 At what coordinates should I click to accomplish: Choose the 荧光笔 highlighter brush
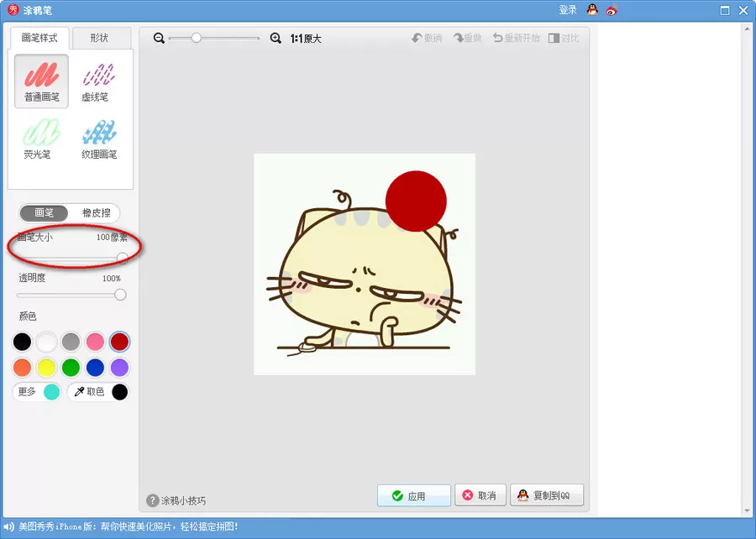click(x=41, y=139)
